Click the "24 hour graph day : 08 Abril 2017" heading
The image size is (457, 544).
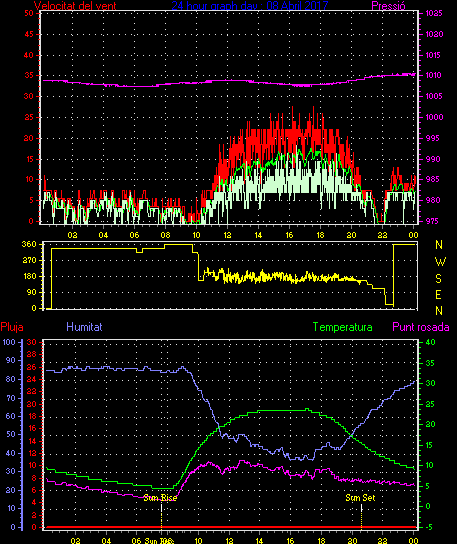point(250,5)
